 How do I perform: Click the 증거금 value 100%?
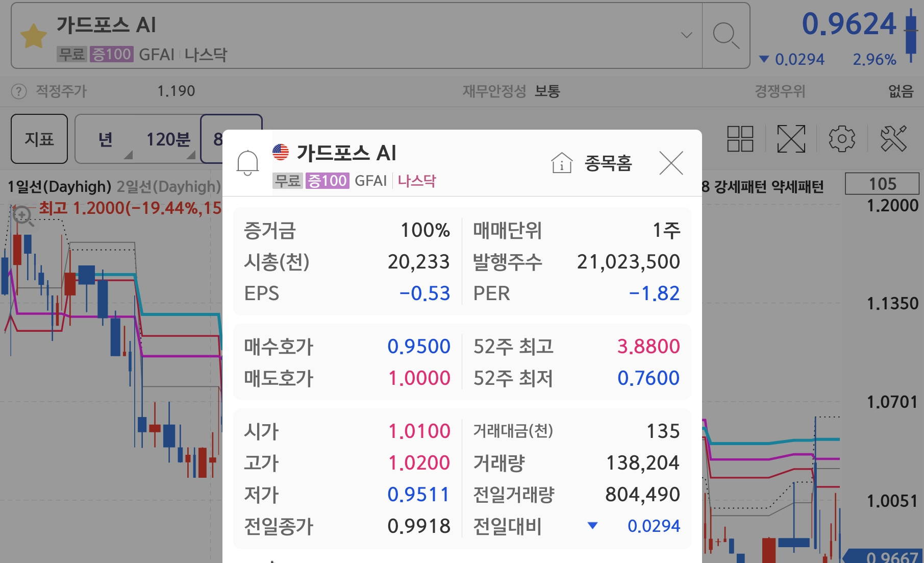425,230
